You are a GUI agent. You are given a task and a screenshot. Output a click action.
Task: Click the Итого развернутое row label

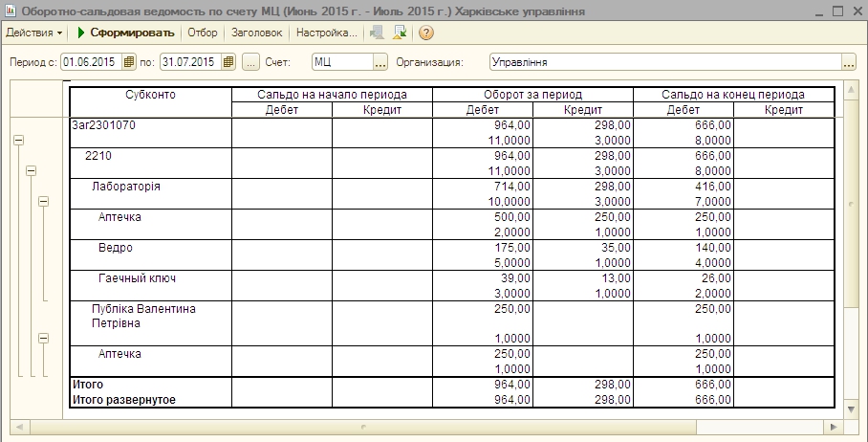tap(124, 399)
